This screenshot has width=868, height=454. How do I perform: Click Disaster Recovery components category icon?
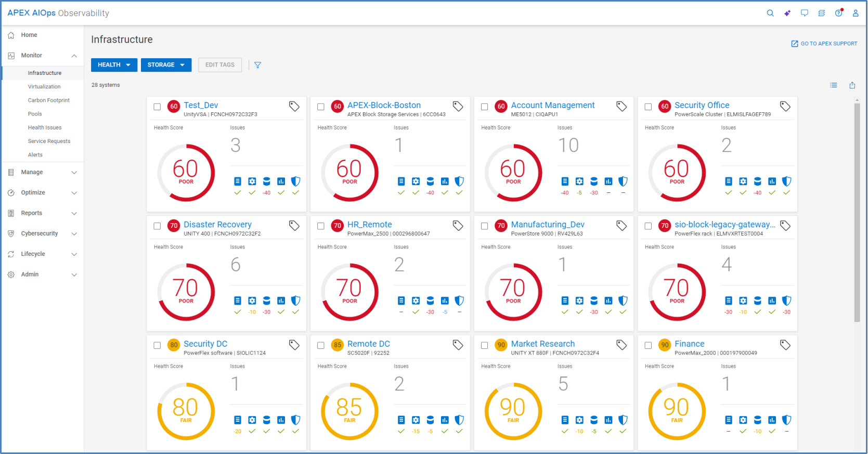238,301
